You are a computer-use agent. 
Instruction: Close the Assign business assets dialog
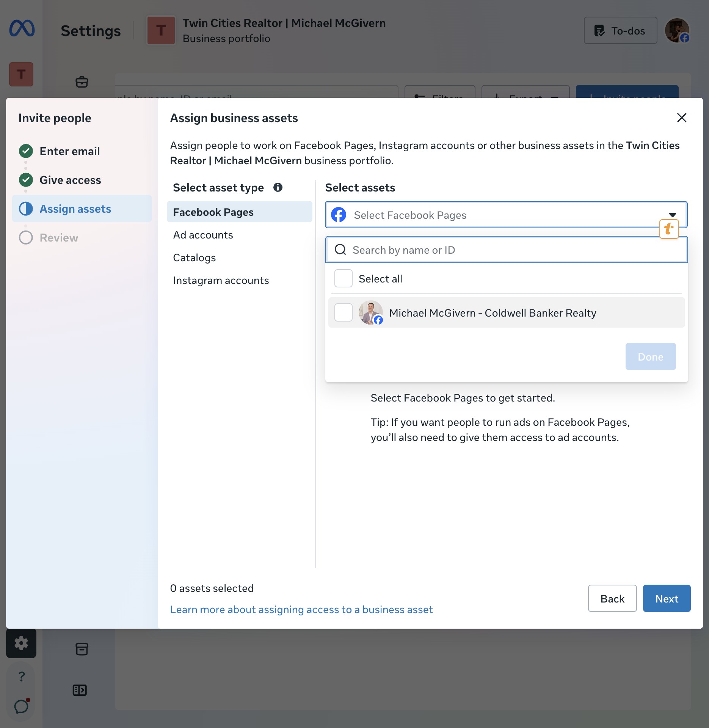pos(682,118)
